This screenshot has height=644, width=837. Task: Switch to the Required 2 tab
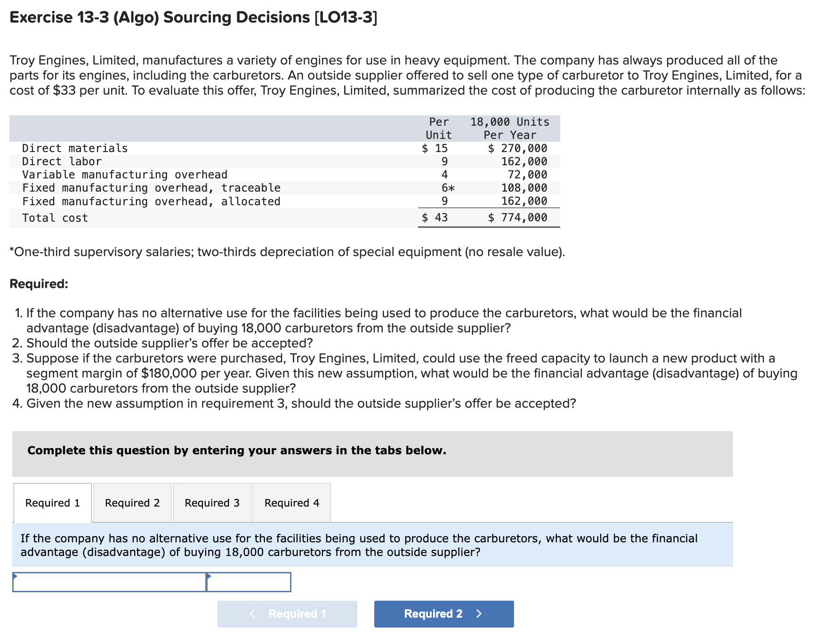132,502
